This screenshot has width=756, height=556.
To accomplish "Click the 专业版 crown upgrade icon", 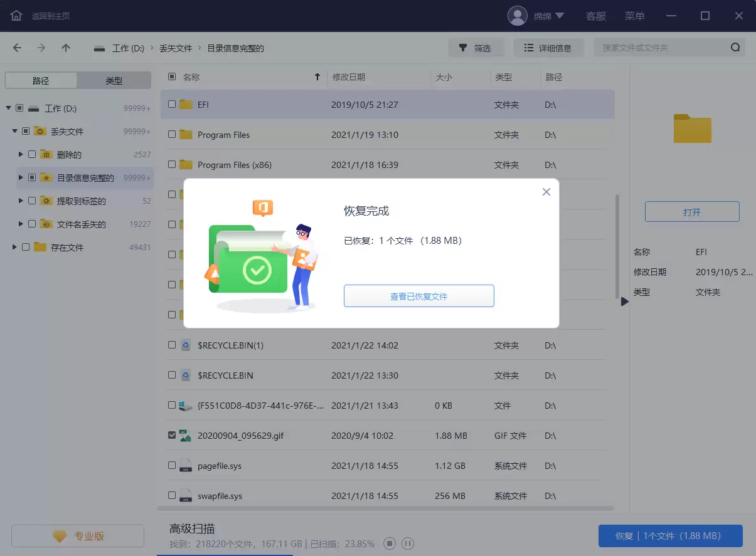I will click(x=59, y=536).
